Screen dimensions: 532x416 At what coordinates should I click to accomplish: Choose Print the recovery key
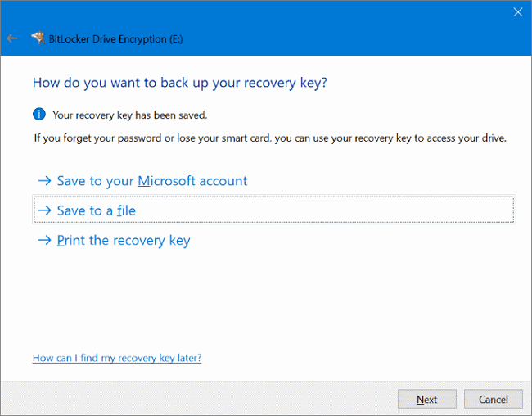pos(123,241)
